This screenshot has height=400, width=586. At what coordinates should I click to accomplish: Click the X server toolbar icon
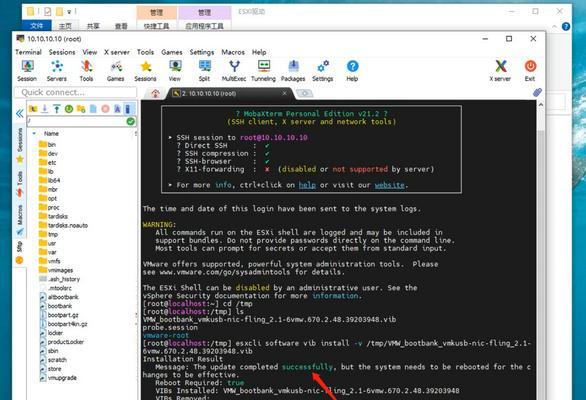(500, 71)
